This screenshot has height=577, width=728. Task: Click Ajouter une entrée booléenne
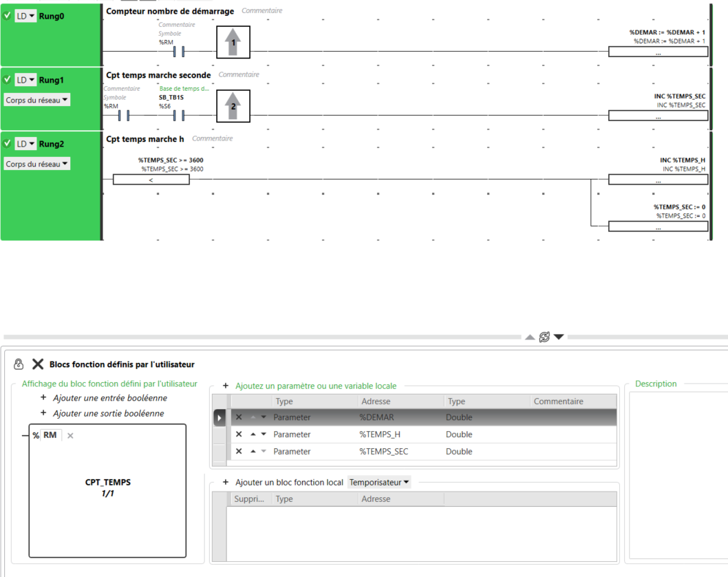pos(109,398)
